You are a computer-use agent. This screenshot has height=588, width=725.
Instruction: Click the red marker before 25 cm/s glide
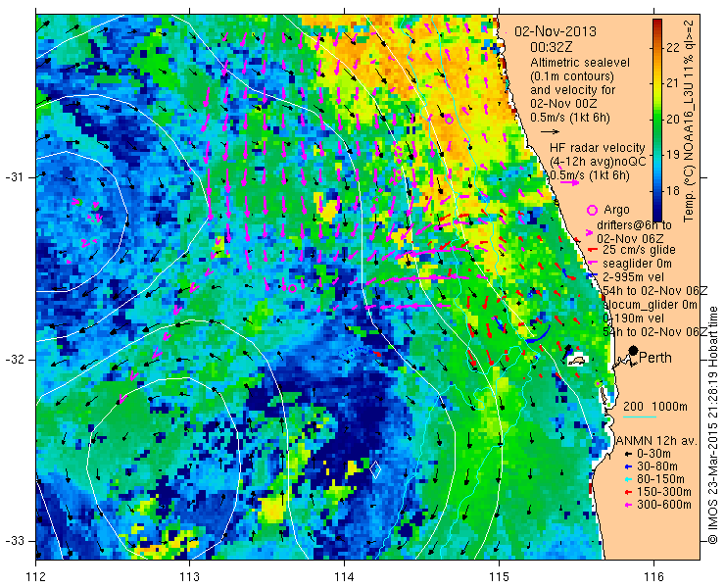[592, 250]
